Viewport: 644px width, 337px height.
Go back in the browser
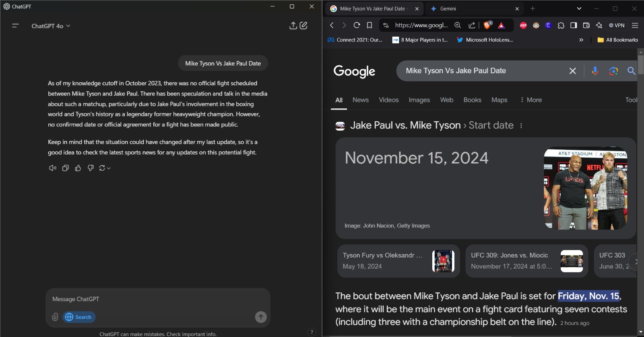[332, 25]
